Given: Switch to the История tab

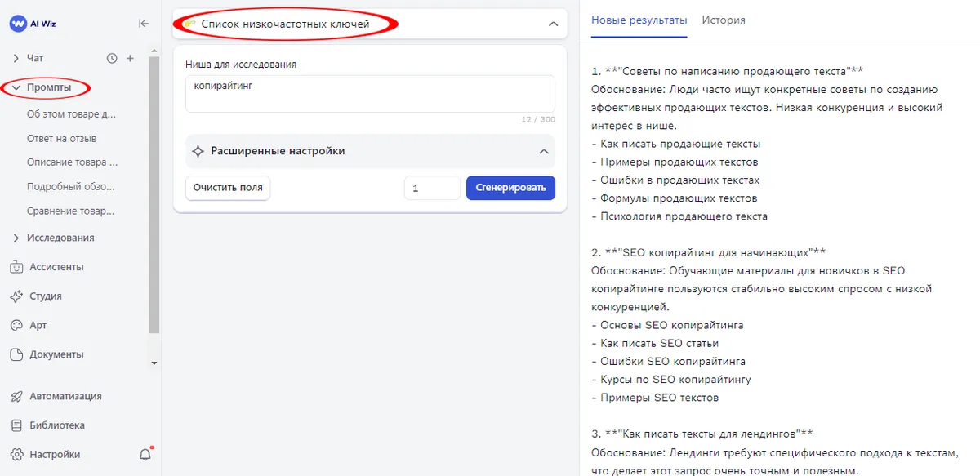Looking at the screenshot, I should (x=723, y=20).
